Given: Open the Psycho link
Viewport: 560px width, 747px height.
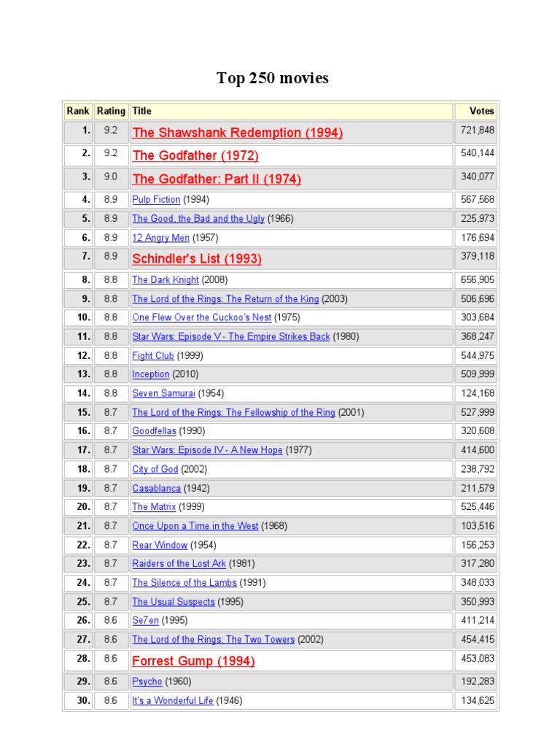Looking at the screenshot, I should [x=147, y=681].
